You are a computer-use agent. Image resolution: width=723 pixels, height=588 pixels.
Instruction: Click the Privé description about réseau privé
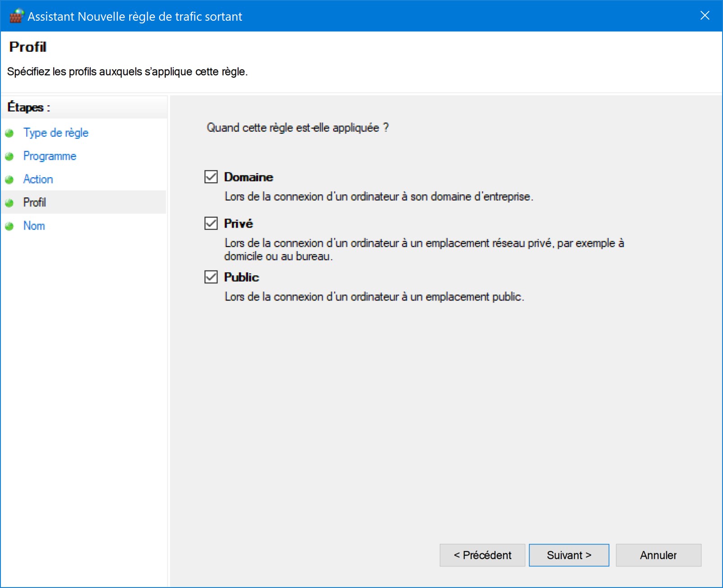coord(425,250)
